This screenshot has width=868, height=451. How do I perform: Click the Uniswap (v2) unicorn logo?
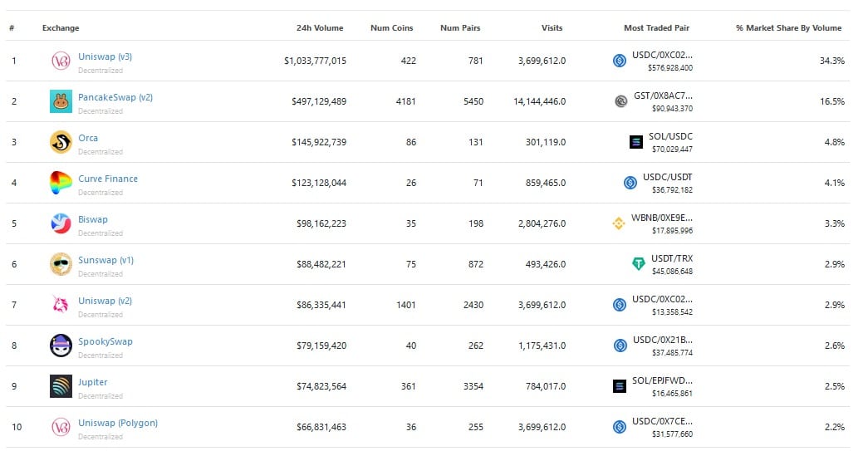pos(61,305)
